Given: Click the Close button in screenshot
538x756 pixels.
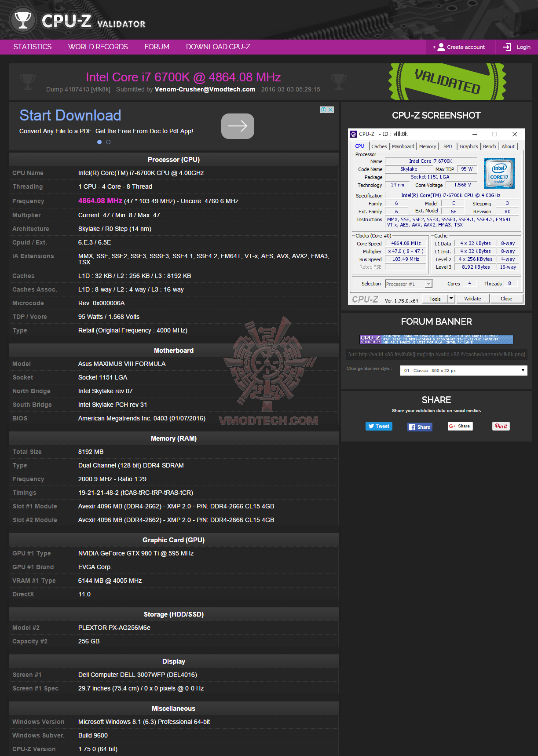Looking at the screenshot, I should pos(506,299).
